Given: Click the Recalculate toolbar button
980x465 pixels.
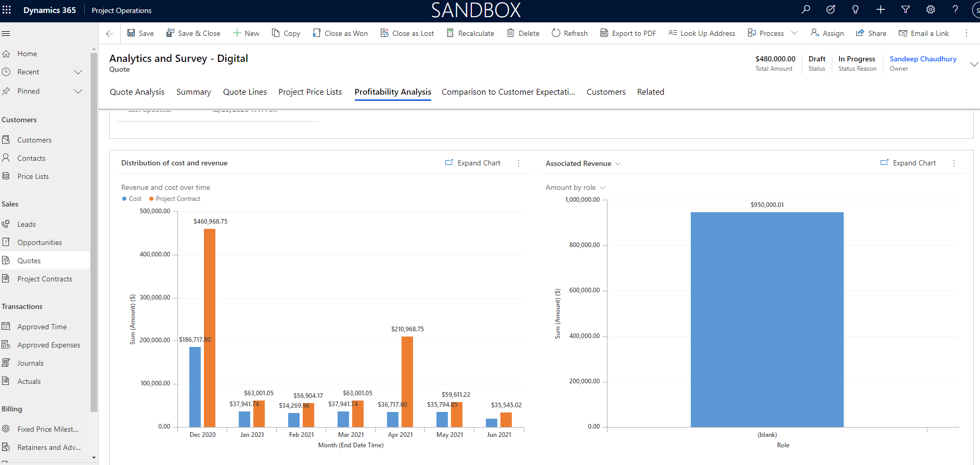Looking at the screenshot, I should point(470,33).
